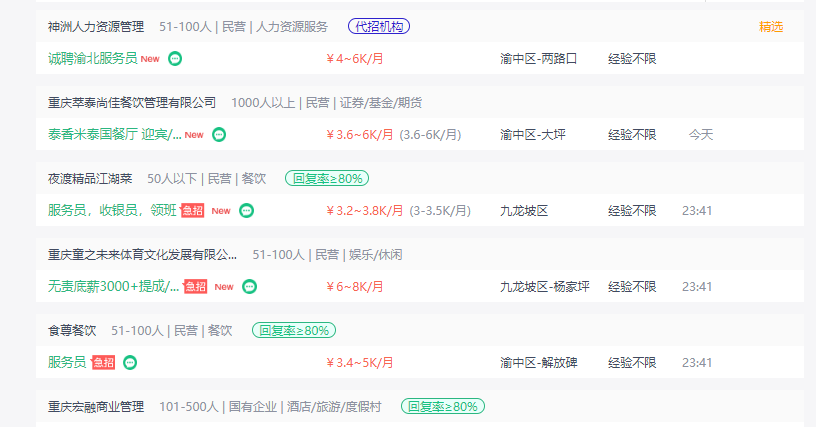
Task: Click chat bubble next to 泰香米泰国餐厅 job
Action: pyautogui.click(x=219, y=135)
